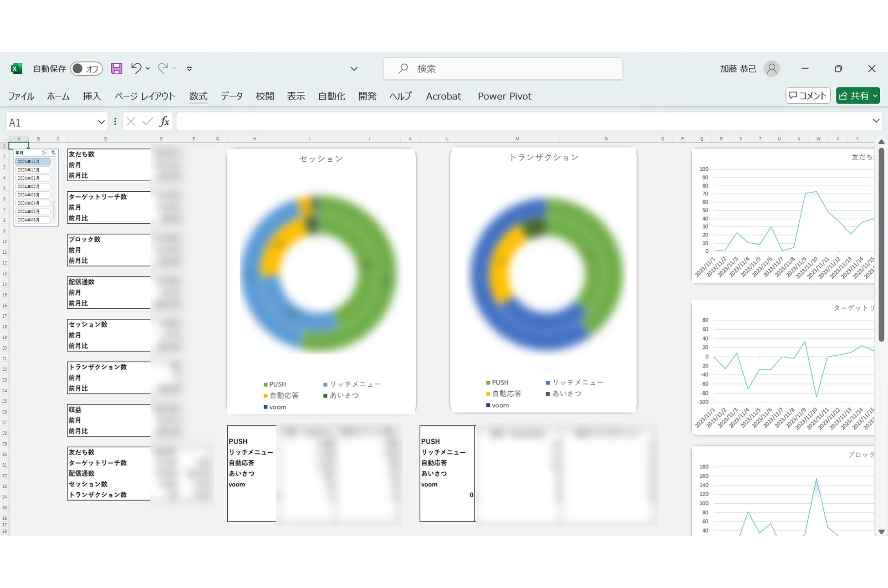The image size is (888, 588).
Task: Open Customize Quick Access Toolbar dropdown
Action: click(189, 69)
